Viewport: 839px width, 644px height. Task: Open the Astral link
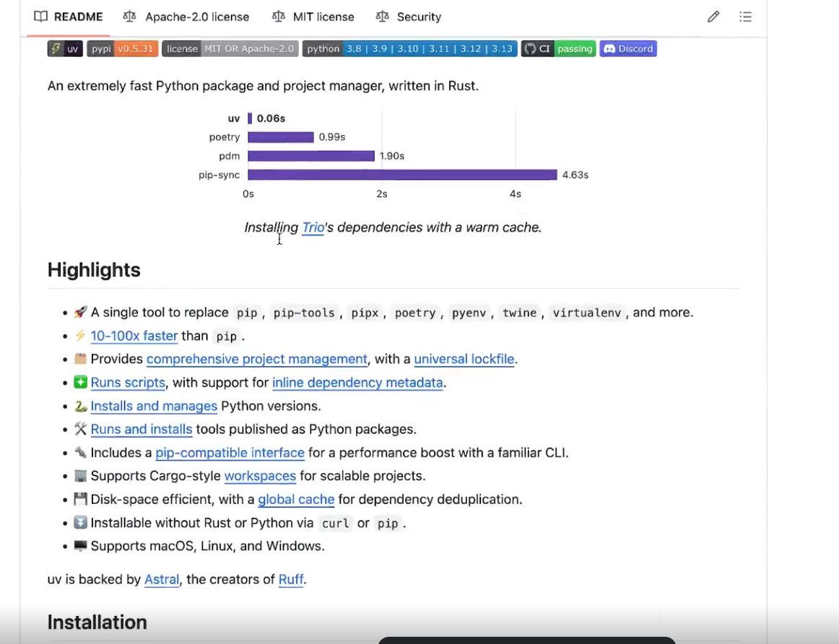162,579
